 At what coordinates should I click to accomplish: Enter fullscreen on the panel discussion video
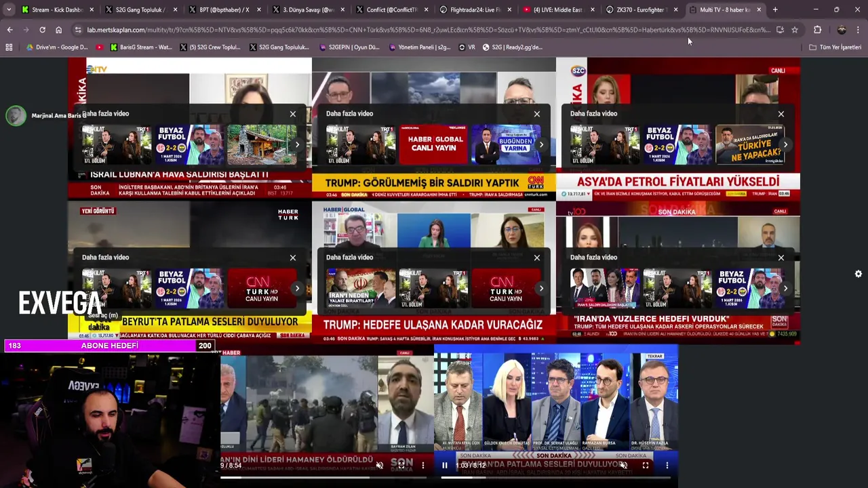pyautogui.click(x=646, y=465)
